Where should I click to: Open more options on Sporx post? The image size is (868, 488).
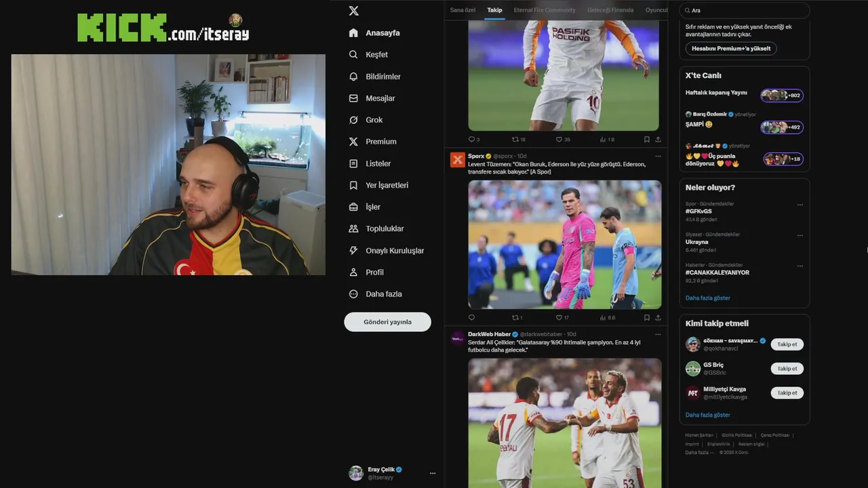point(658,156)
